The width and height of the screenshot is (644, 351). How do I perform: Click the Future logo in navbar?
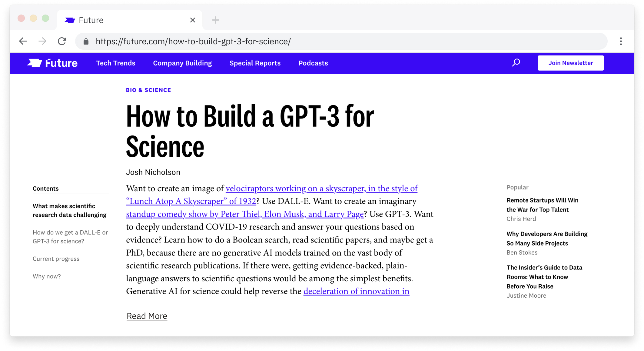(52, 63)
